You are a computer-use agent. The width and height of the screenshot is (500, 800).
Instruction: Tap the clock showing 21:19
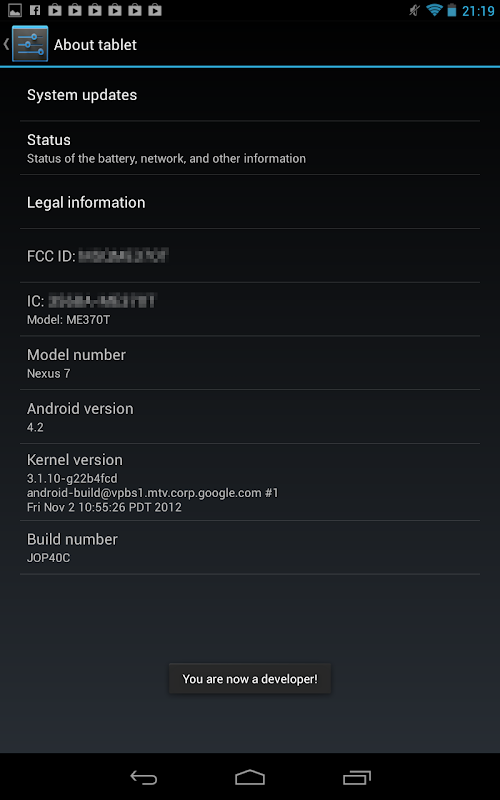478,10
